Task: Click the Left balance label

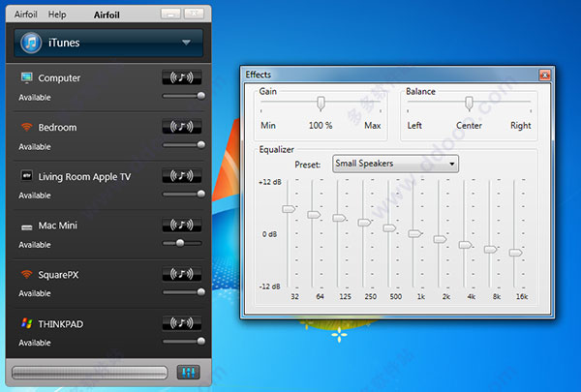Action: click(414, 126)
